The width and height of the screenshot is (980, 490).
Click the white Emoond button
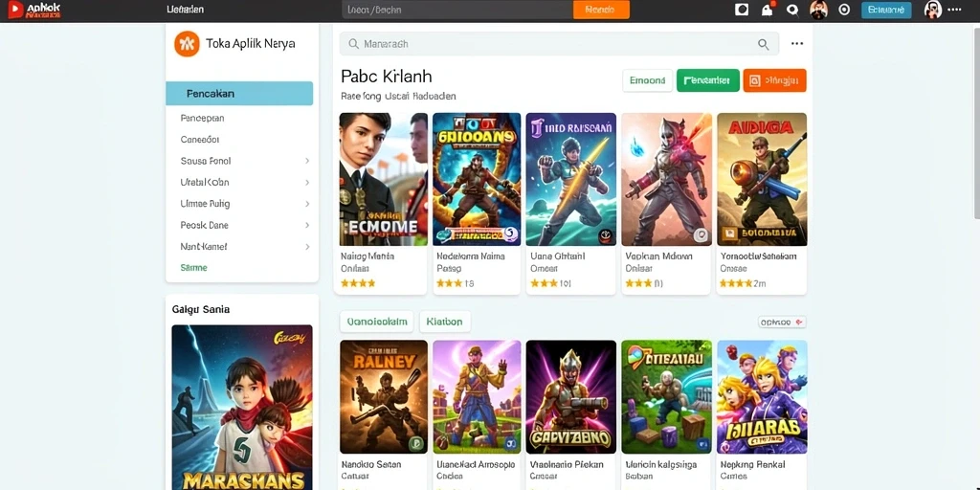pyautogui.click(x=648, y=80)
